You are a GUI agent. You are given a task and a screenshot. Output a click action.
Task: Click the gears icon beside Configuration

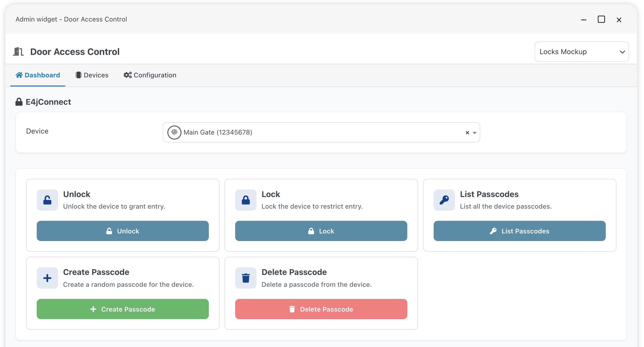click(x=127, y=75)
